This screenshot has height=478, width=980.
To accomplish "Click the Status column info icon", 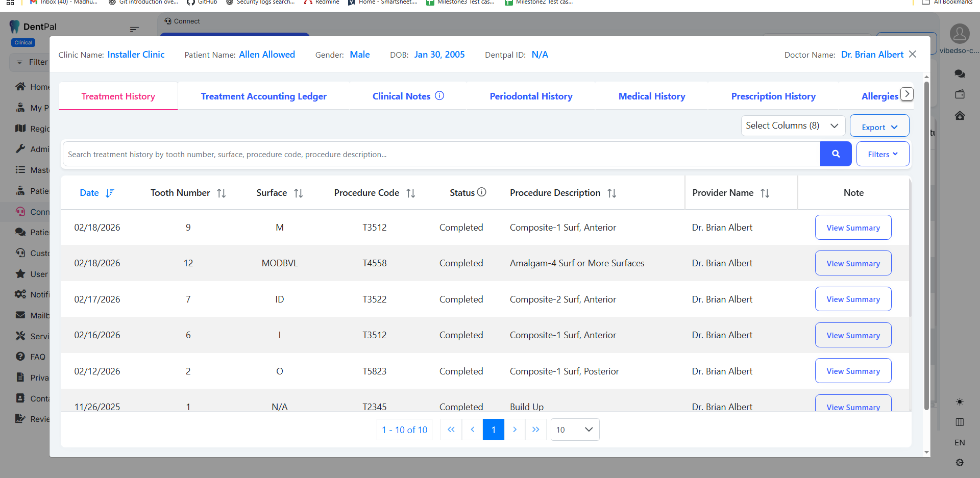I will (x=482, y=192).
